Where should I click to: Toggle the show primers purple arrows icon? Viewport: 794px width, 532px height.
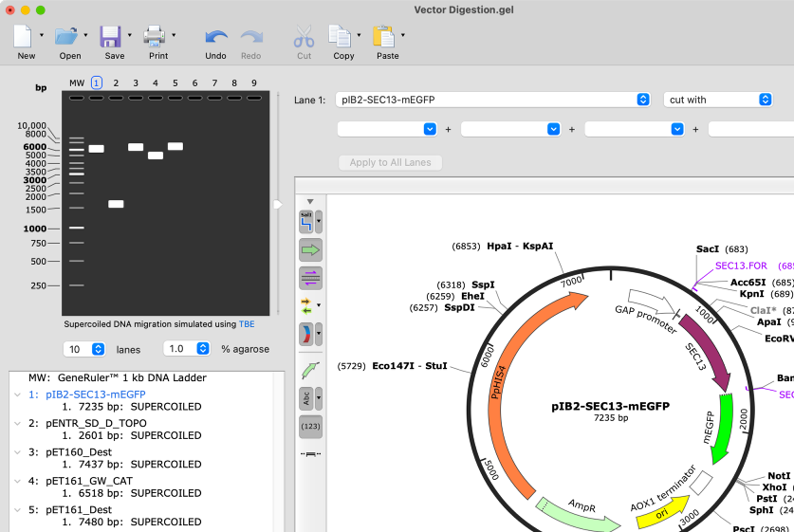tap(310, 278)
